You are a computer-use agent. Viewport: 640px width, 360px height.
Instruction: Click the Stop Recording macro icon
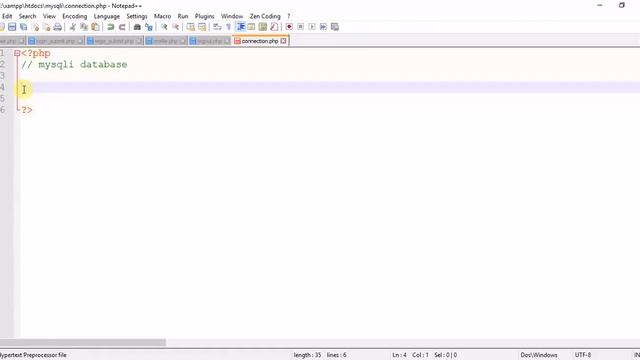pos(300,27)
